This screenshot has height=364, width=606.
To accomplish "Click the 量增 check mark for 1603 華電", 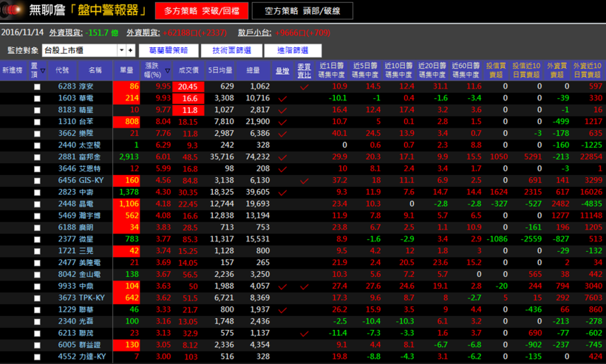I will 282,99.
